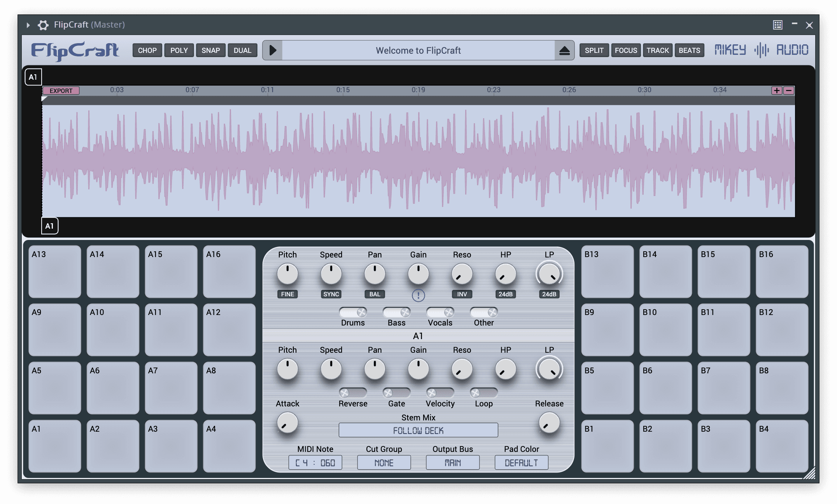Click the SPLIT button
The height and width of the screenshot is (504, 837).
594,50
